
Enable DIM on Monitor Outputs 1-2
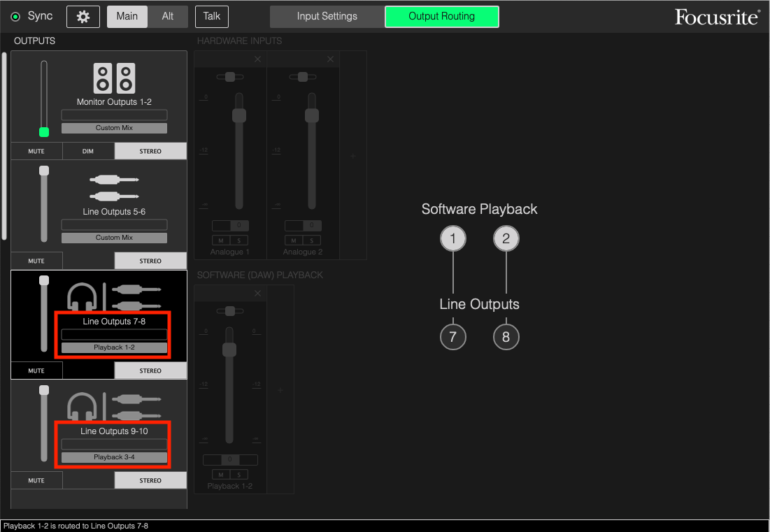[x=88, y=150]
